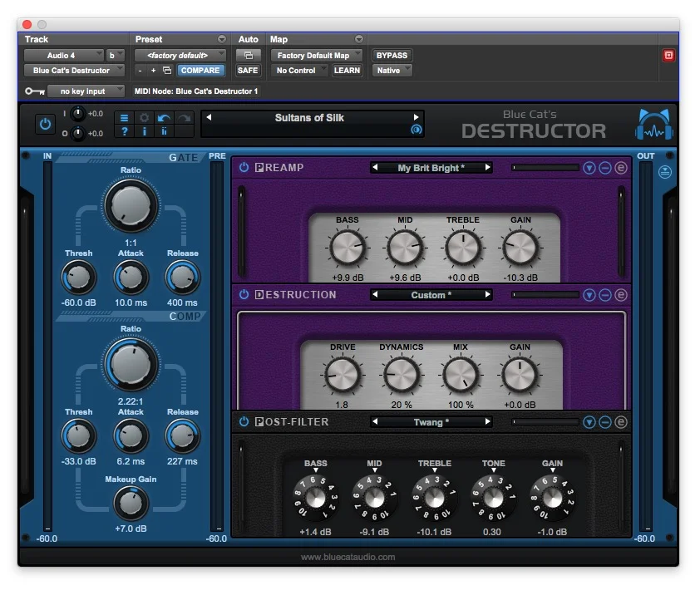Open the plugin settings gear icon
Viewport: 700px width, 590px height.
point(144,118)
